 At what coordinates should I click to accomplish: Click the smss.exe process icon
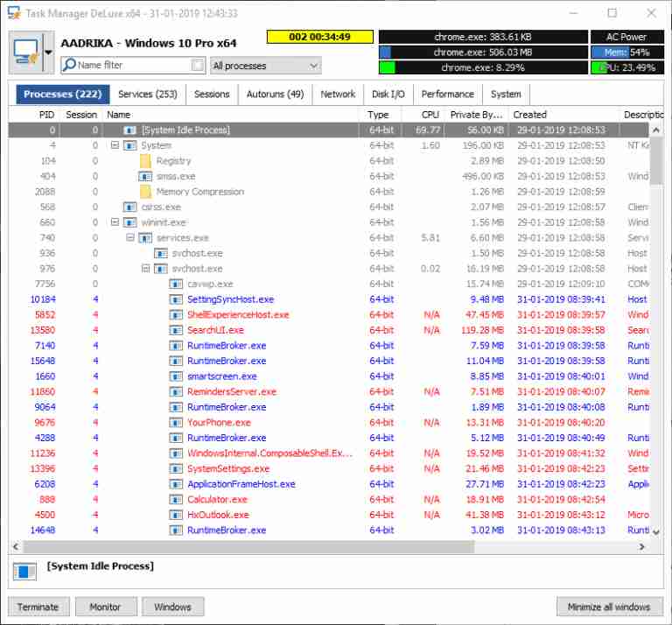(145, 176)
